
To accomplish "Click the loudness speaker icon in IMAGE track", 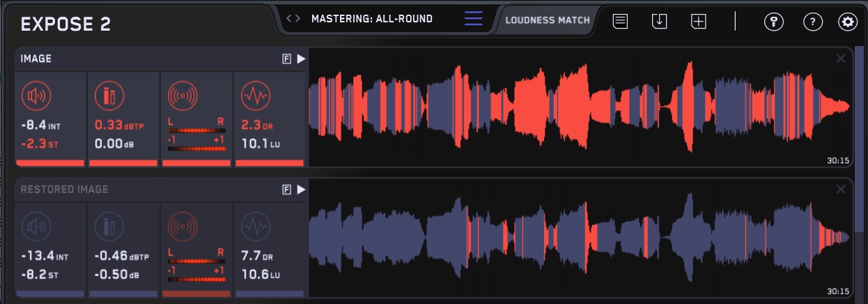I will tap(36, 95).
